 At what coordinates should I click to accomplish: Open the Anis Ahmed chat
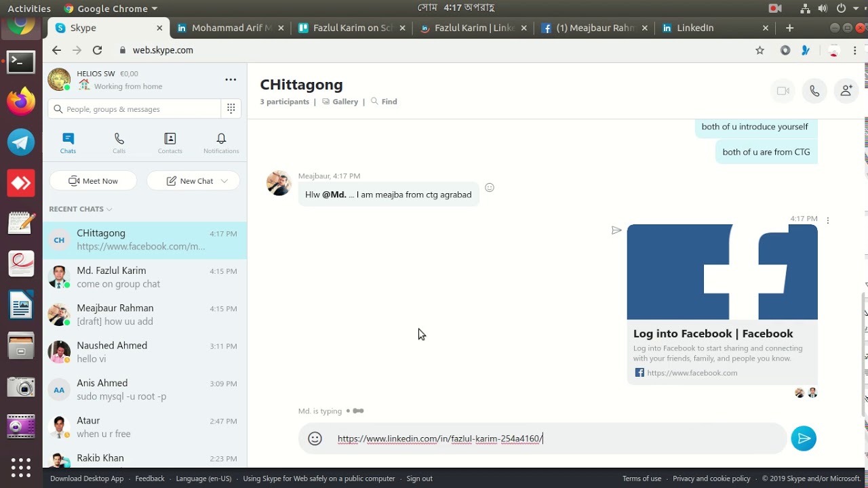click(x=144, y=390)
